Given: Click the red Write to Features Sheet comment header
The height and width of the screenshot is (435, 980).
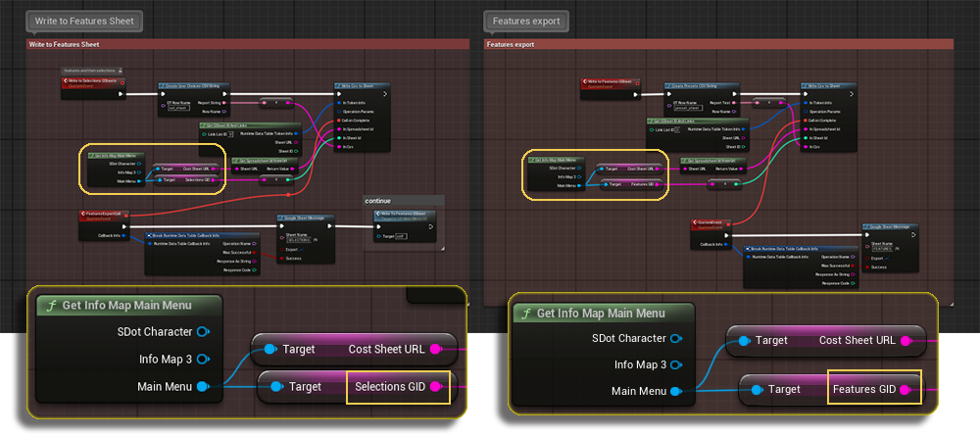Looking at the screenshot, I should coord(247,44).
